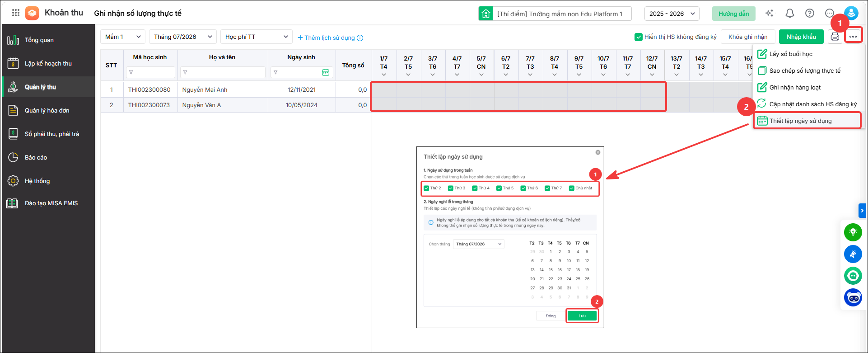
Task: Click the Họ và tên filter input
Action: (223, 72)
